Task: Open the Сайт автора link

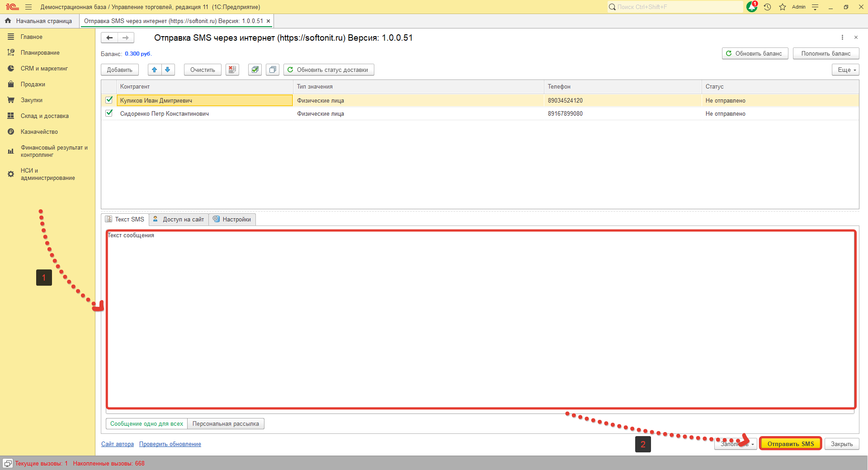Action: click(118, 444)
